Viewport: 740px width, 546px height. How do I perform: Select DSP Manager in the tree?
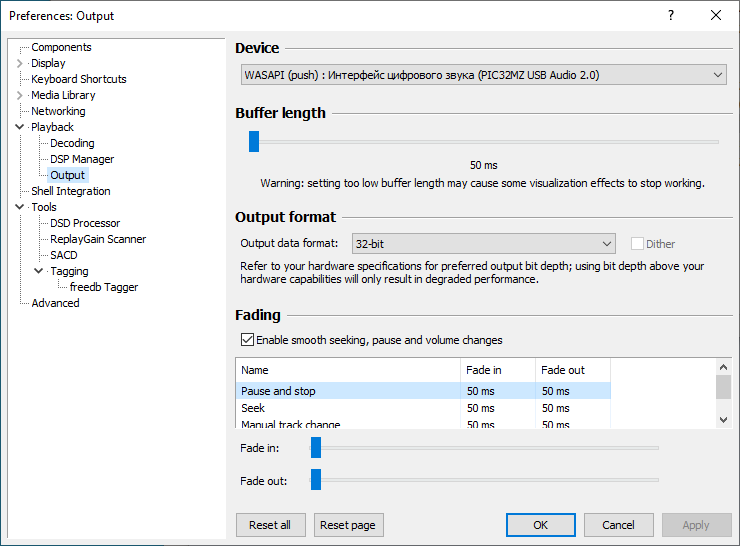click(82, 159)
